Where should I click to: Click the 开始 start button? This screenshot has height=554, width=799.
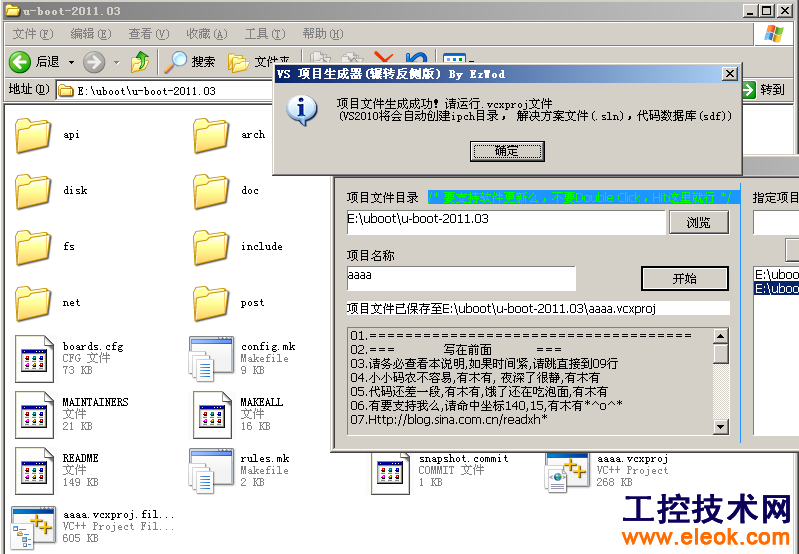coord(684,278)
